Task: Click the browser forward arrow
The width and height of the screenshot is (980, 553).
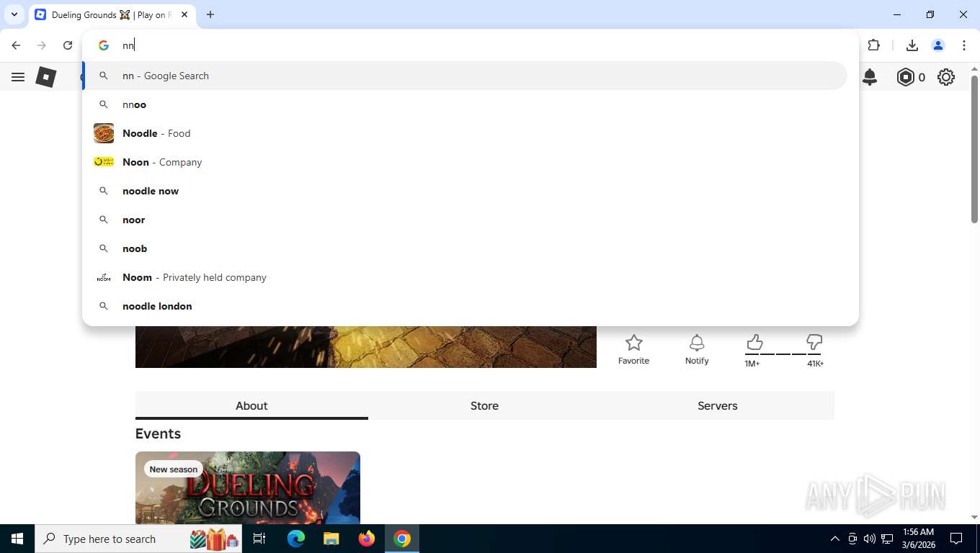Action: pyautogui.click(x=42, y=45)
